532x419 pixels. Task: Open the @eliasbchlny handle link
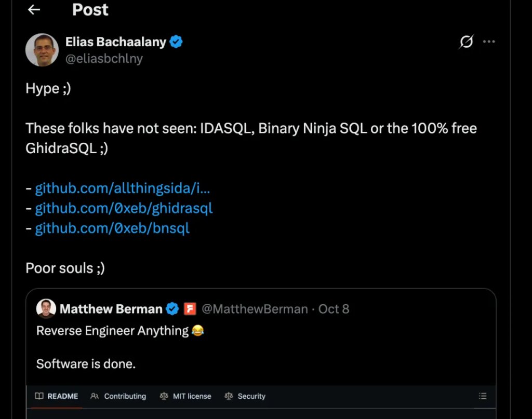click(x=104, y=59)
